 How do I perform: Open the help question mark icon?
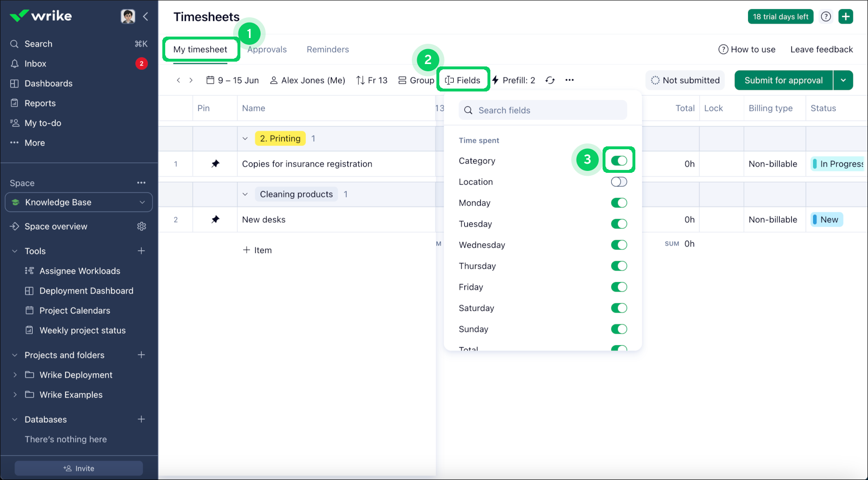point(826,17)
